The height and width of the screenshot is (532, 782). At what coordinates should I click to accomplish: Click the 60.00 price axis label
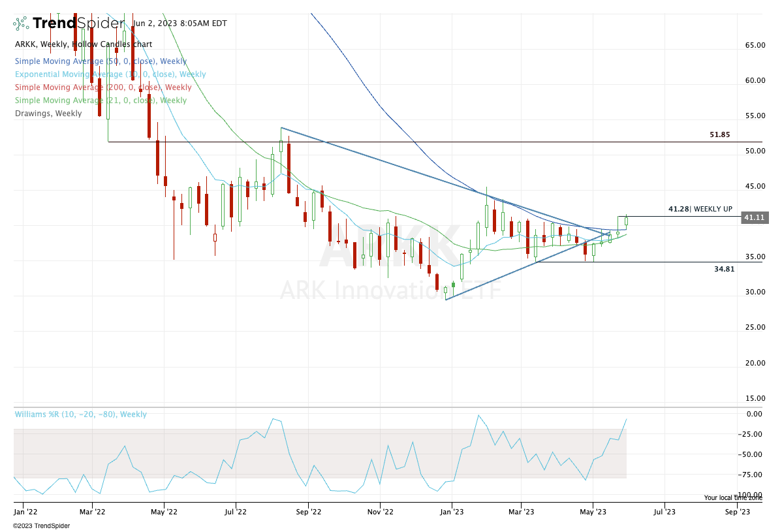point(755,80)
